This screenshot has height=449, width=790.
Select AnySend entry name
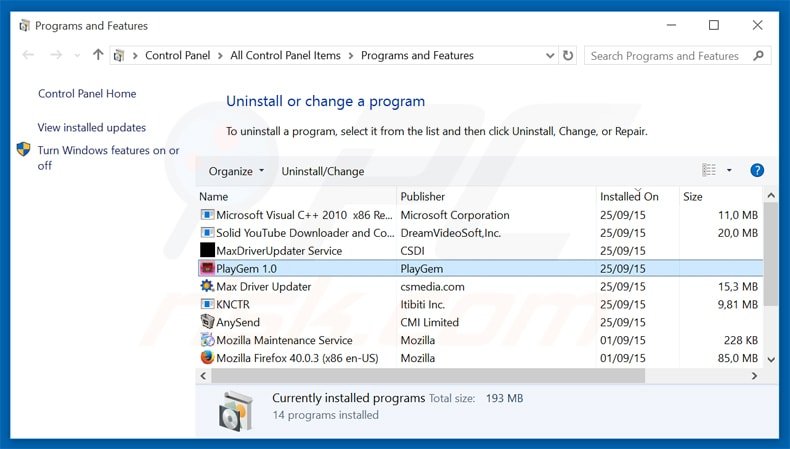(238, 323)
